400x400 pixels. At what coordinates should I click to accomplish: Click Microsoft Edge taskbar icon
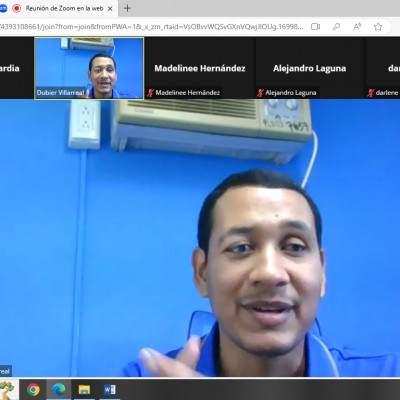pyautogui.click(x=59, y=389)
